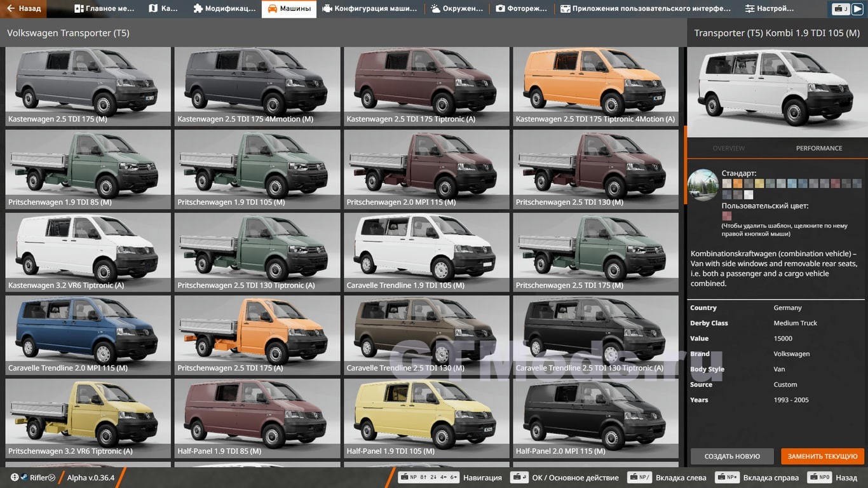This screenshot has height=488, width=868.
Task: Click the OK / Основное действие hint
Action: 565,478
